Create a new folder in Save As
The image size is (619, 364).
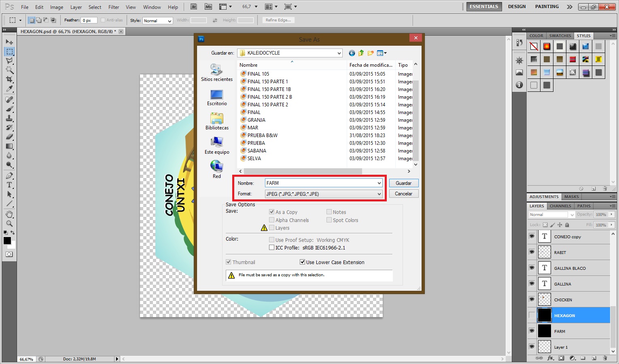tap(370, 53)
